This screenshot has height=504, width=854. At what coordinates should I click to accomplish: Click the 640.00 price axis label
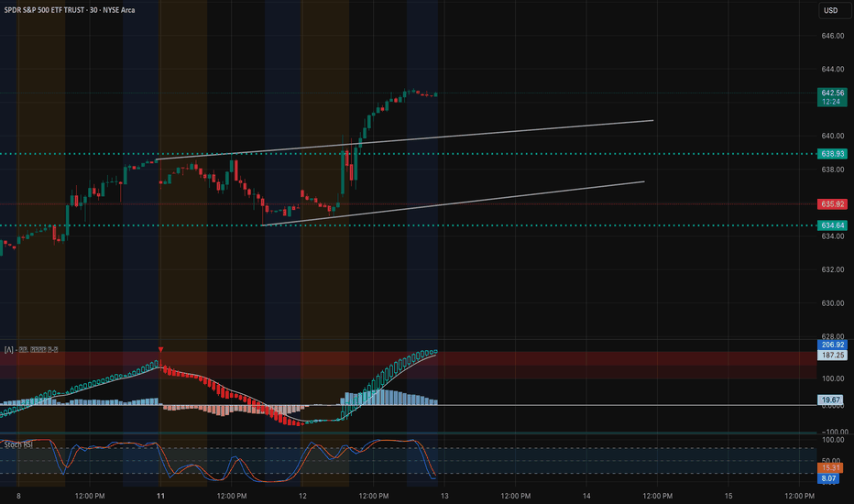pos(833,136)
